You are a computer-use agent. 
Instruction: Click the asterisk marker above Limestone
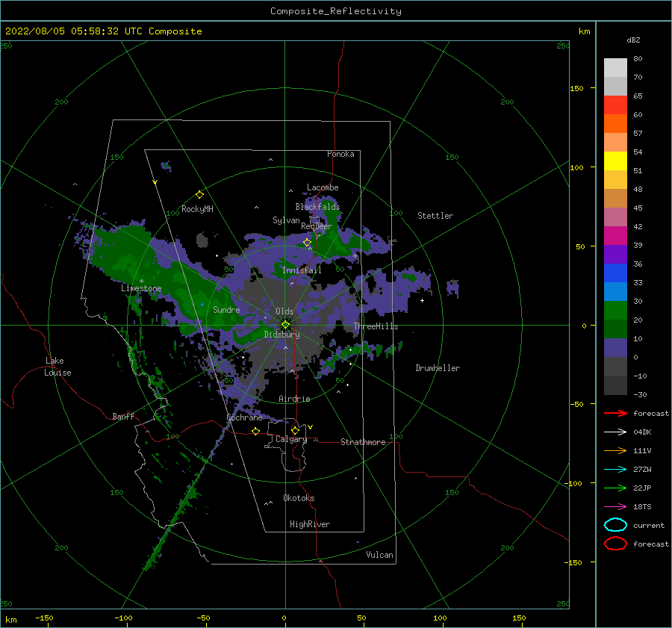point(141,282)
